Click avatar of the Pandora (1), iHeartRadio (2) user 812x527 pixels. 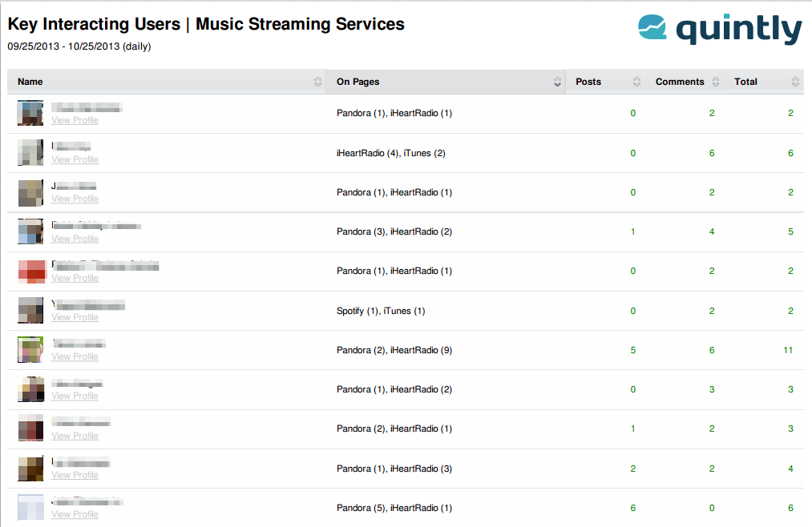30,389
